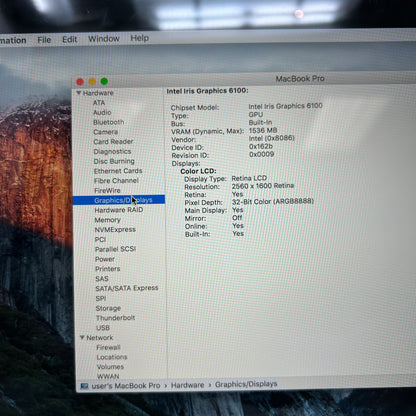416x416 pixels.
Task: Select Ethernet Cards in the sidebar
Action: tap(118, 171)
